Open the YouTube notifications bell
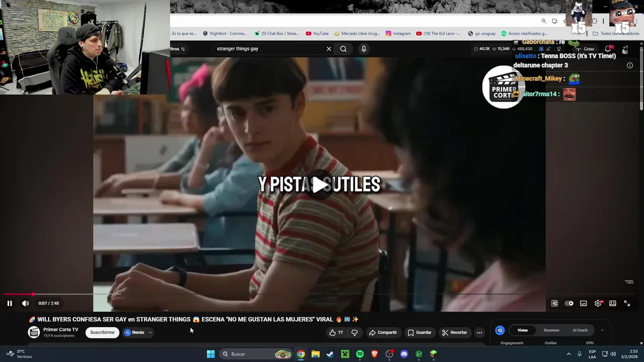The width and height of the screenshot is (644, 362). point(607,49)
